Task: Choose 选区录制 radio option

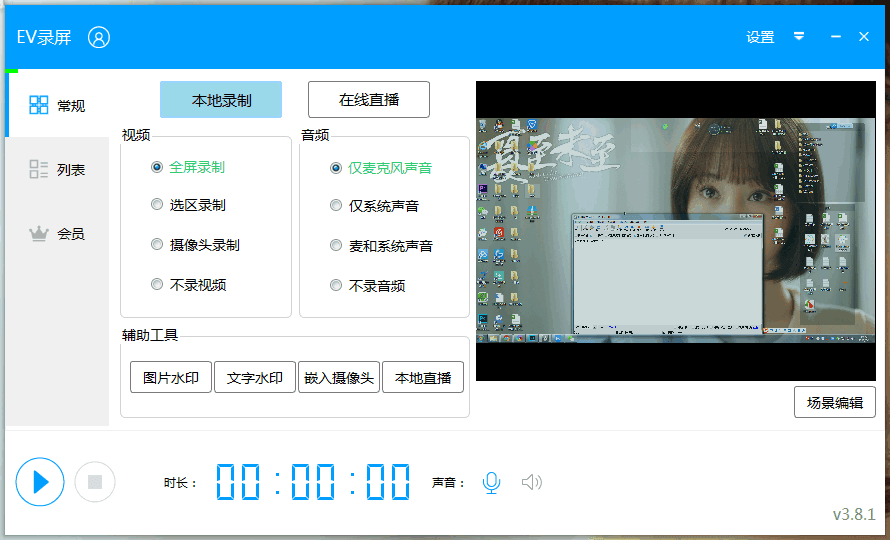Action: coord(188,205)
